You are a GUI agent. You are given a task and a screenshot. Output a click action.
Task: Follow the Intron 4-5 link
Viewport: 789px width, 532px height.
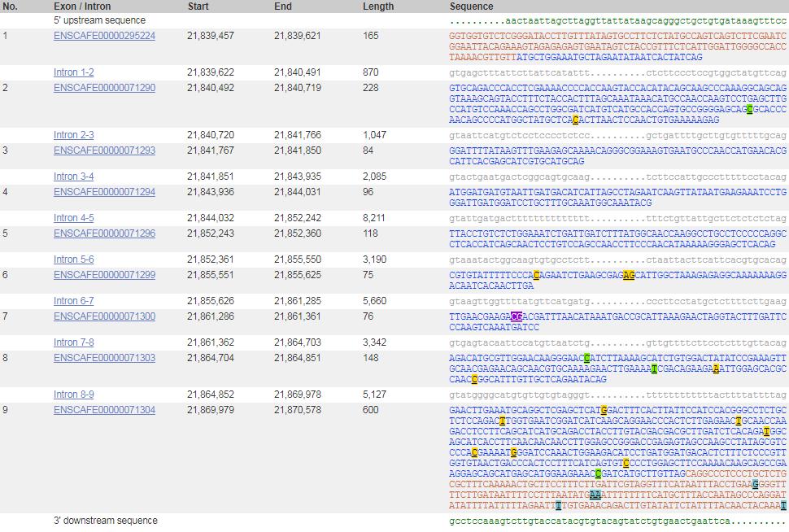[x=73, y=218]
